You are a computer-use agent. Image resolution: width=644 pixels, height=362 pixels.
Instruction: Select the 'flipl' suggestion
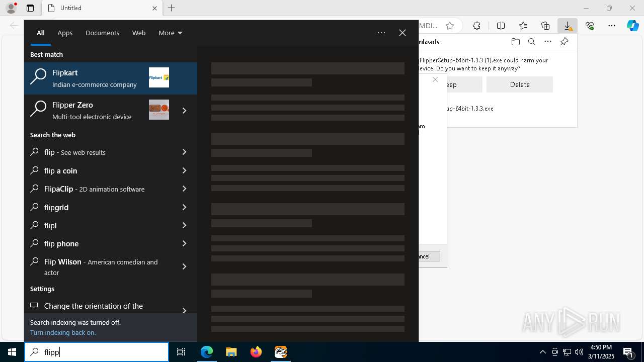tap(99, 225)
